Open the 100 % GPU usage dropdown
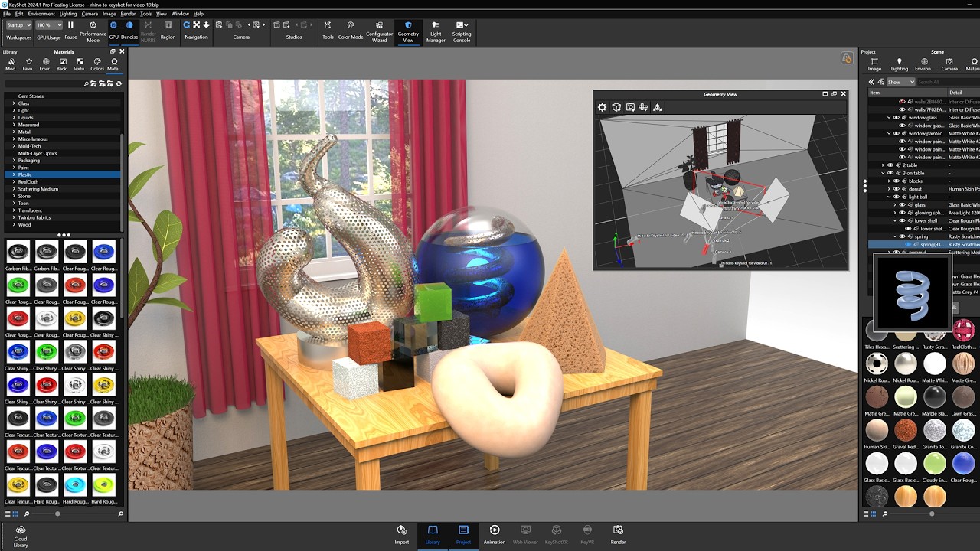This screenshot has width=980, height=551. 49,25
